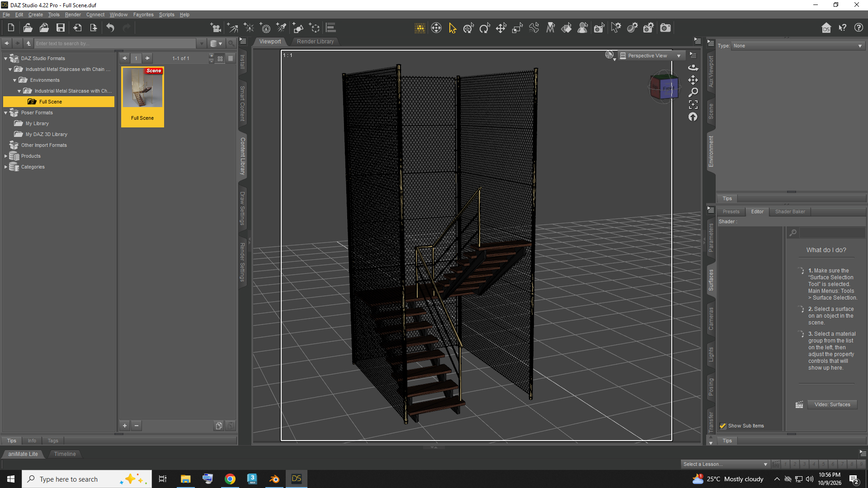Click the add plus button below content
Viewport: 868px width, 488px height.
click(125, 426)
